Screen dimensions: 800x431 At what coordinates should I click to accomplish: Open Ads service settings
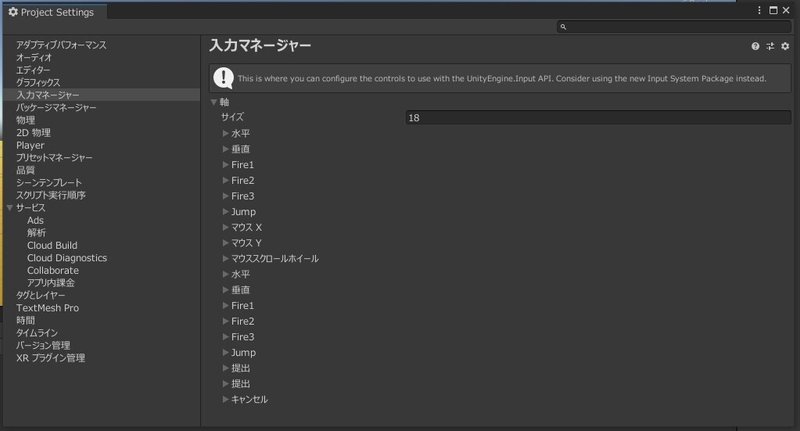coord(35,220)
